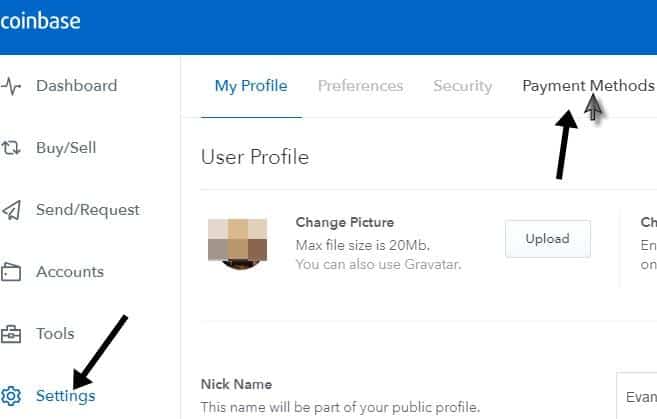The height and width of the screenshot is (419, 657).
Task: Choose the Settings label in sidebar
Action: coord(65,395)
